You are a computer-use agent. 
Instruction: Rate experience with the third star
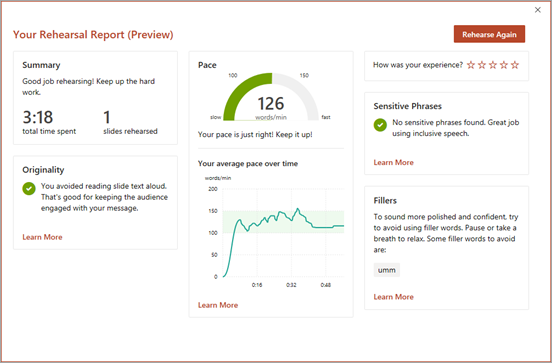pos(493,65)
